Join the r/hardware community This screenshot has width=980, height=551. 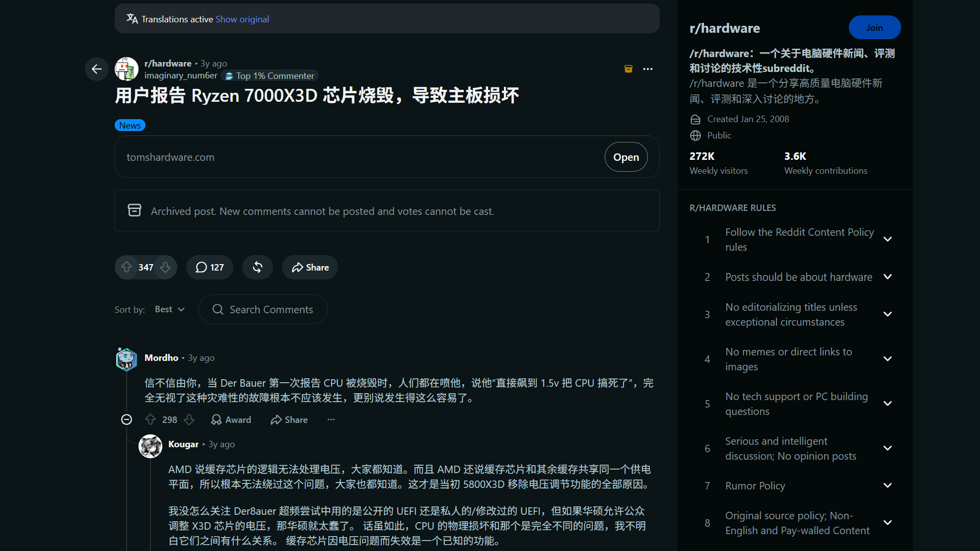pyautogui.click(x=875, y=27)
